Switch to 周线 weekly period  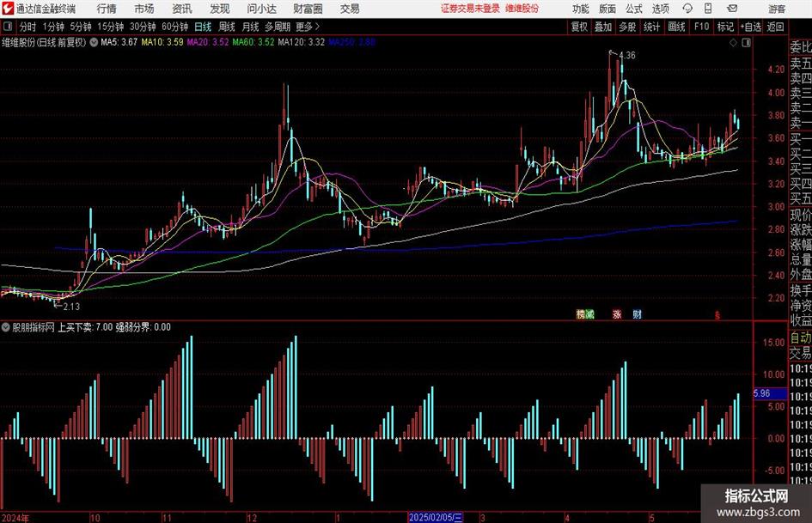226,27
